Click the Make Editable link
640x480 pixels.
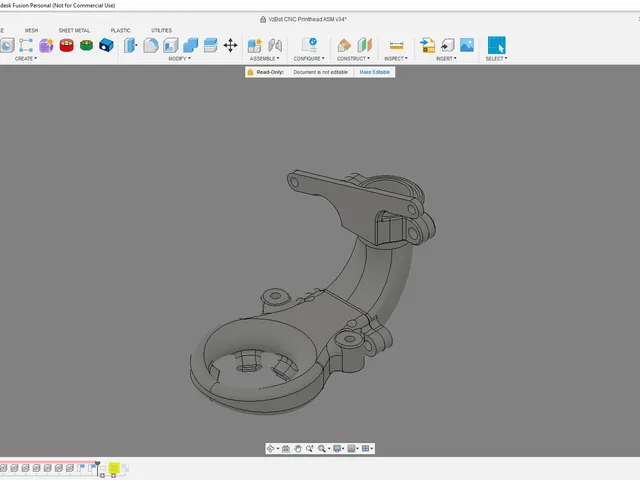click(x=374, y=72)
